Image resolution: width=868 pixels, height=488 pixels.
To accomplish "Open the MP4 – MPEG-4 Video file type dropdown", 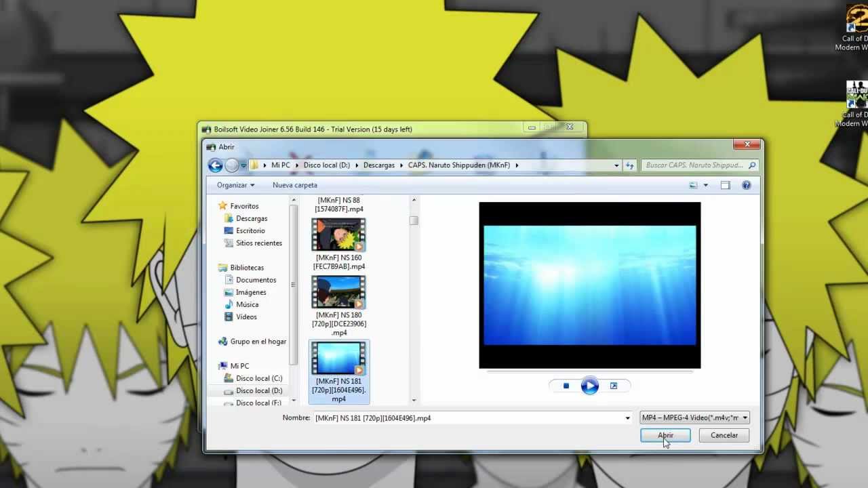I will 694,418.
